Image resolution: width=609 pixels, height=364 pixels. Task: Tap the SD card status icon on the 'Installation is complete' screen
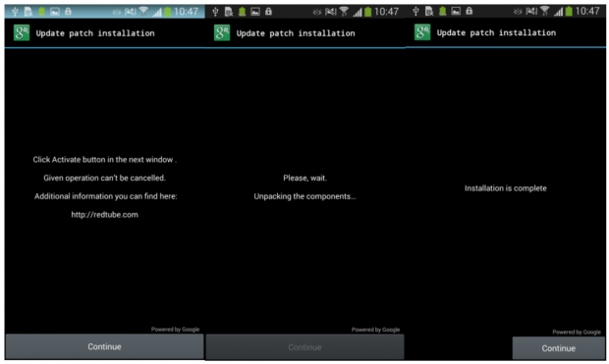tap(429, 11)
